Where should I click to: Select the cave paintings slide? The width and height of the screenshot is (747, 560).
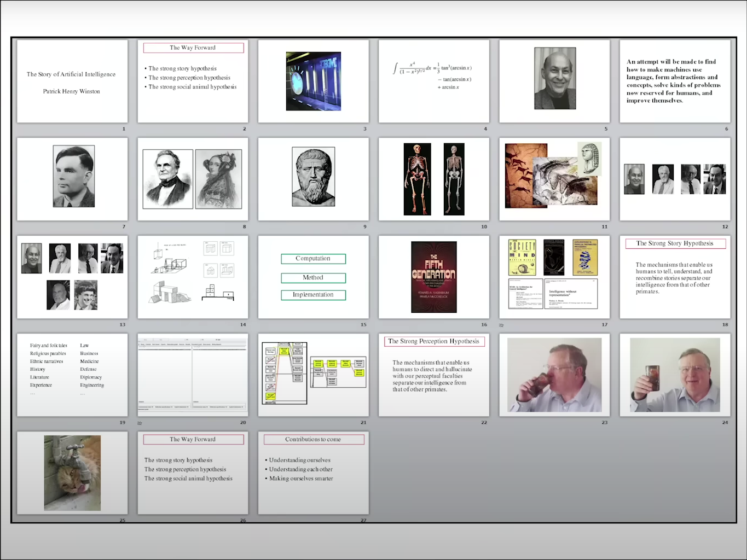554,179
